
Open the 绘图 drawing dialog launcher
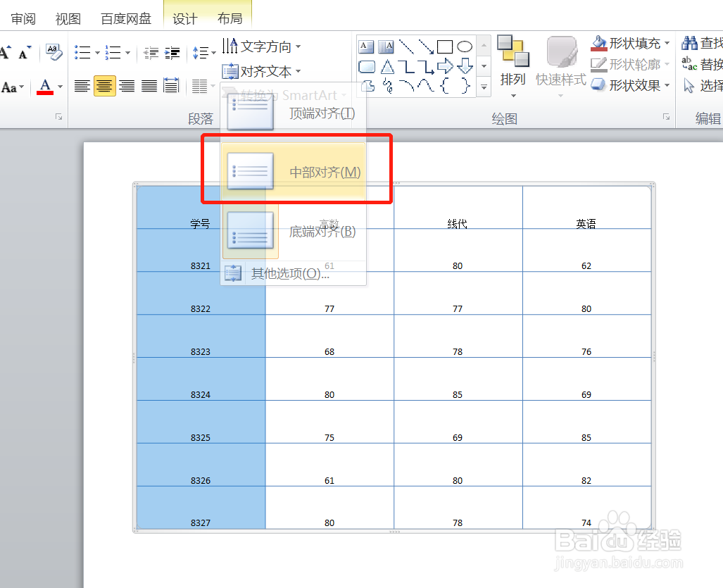pyautogui.click(x=666, y=117)
